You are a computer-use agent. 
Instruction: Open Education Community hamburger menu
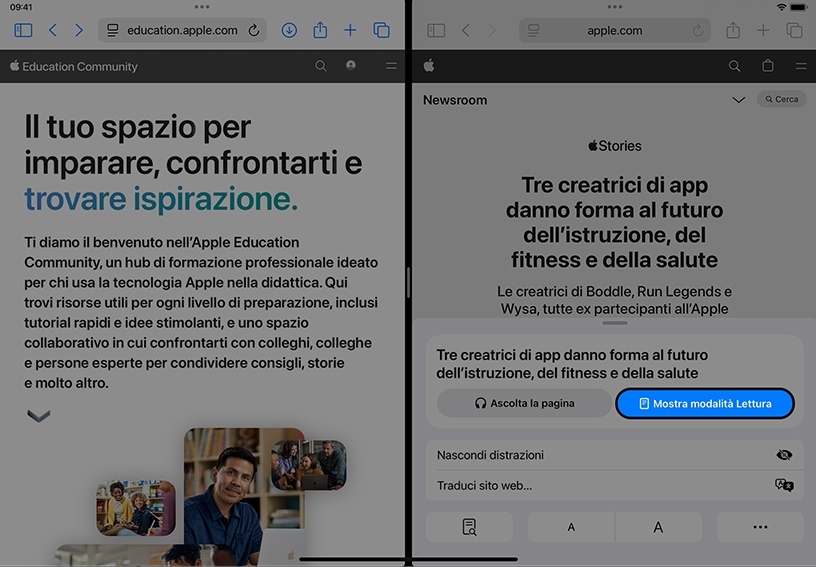click(391, 66)
